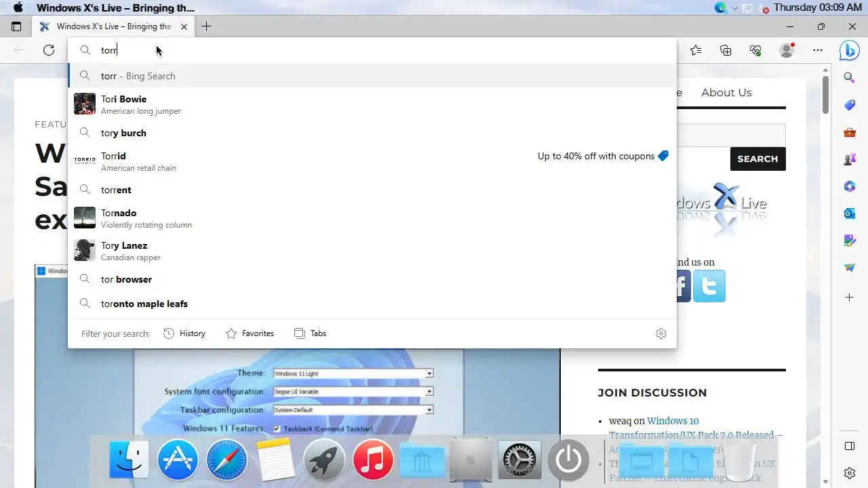Open the Mac Pro icon in the dock

(x=471, y=460)
